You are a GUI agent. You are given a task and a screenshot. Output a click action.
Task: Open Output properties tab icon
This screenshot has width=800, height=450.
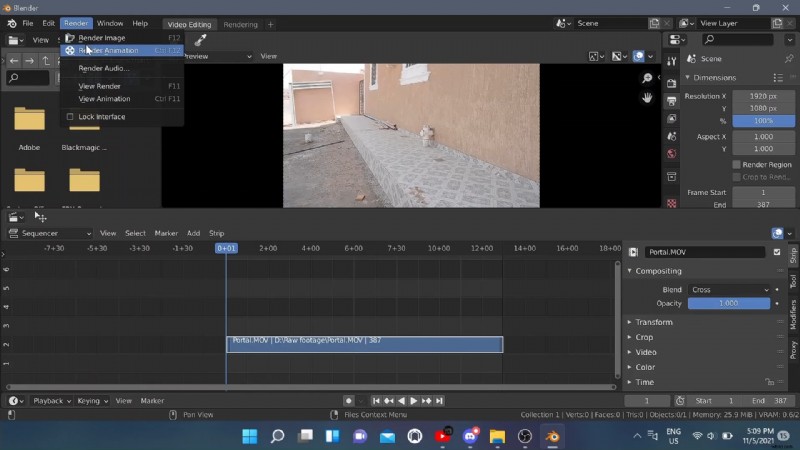click(671, 101)
